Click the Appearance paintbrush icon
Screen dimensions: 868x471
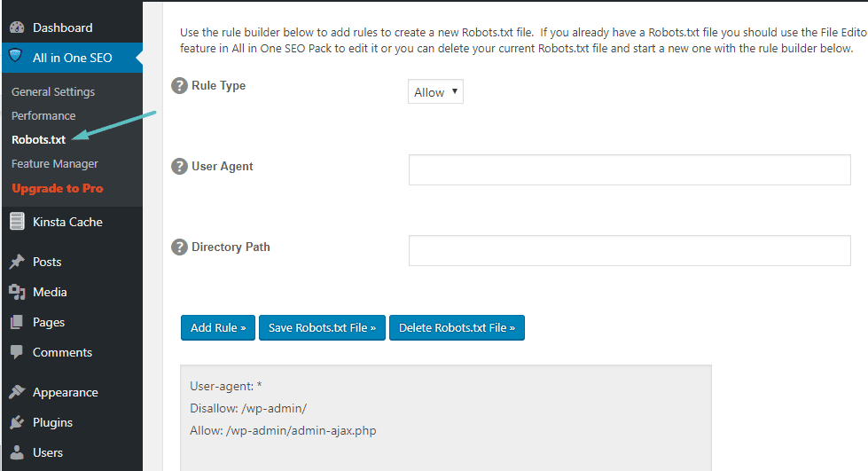point(17,392)
